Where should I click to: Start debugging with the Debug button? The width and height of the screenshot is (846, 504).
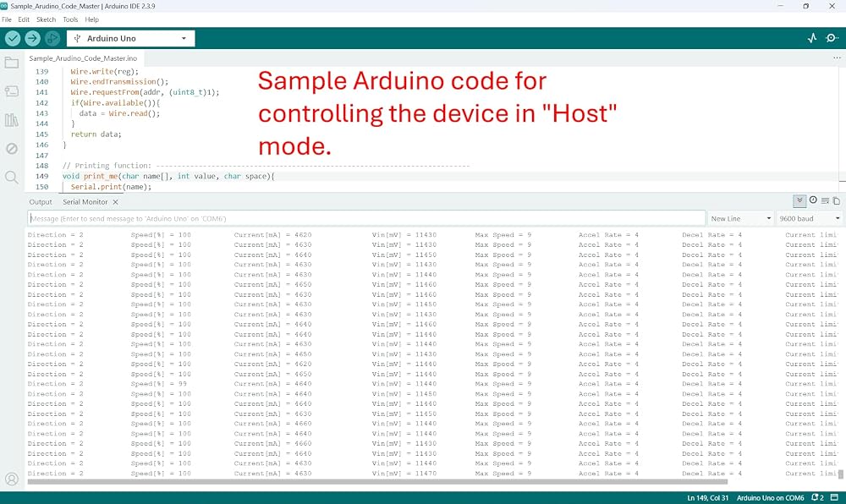[52, 38]
